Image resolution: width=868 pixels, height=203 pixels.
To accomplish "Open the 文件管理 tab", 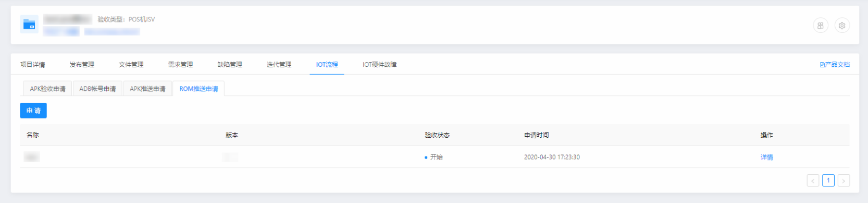I will [x=131, y=65].
